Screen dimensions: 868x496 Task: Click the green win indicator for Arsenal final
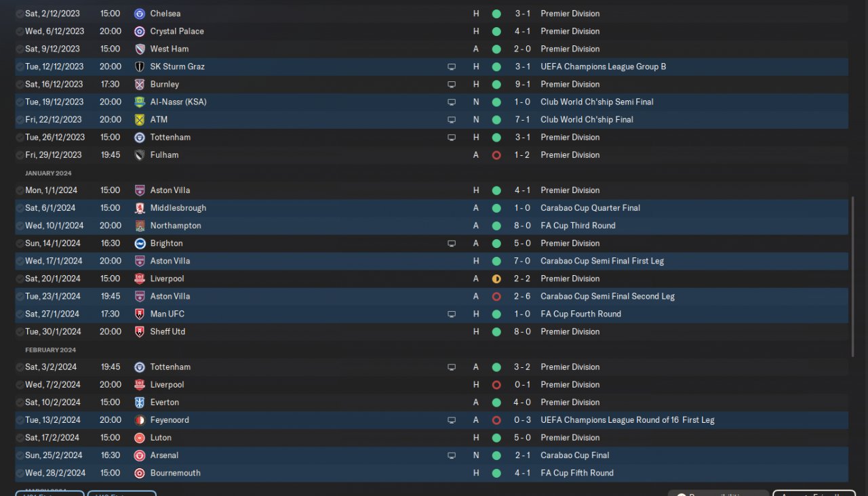(x=496, y=455)
